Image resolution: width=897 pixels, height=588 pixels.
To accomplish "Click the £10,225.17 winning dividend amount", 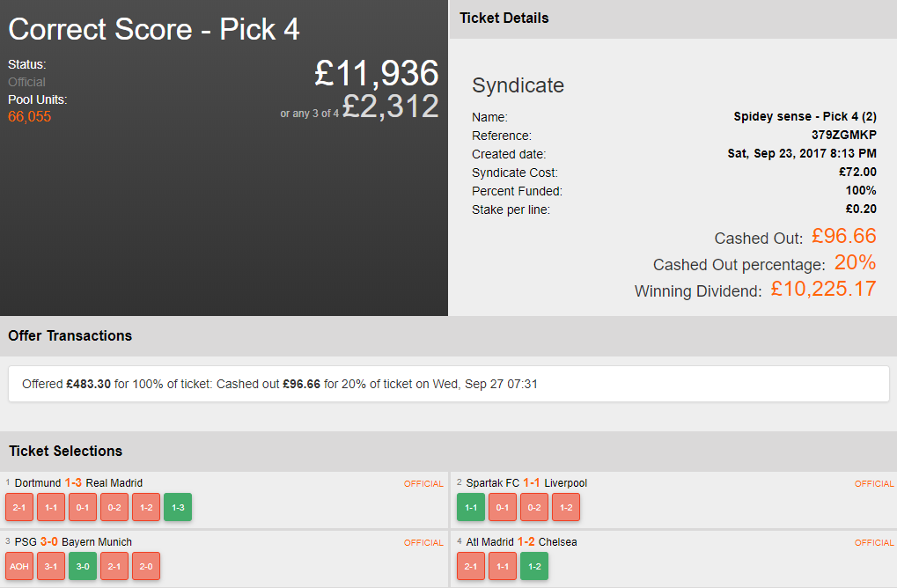I will coord(823,289).
